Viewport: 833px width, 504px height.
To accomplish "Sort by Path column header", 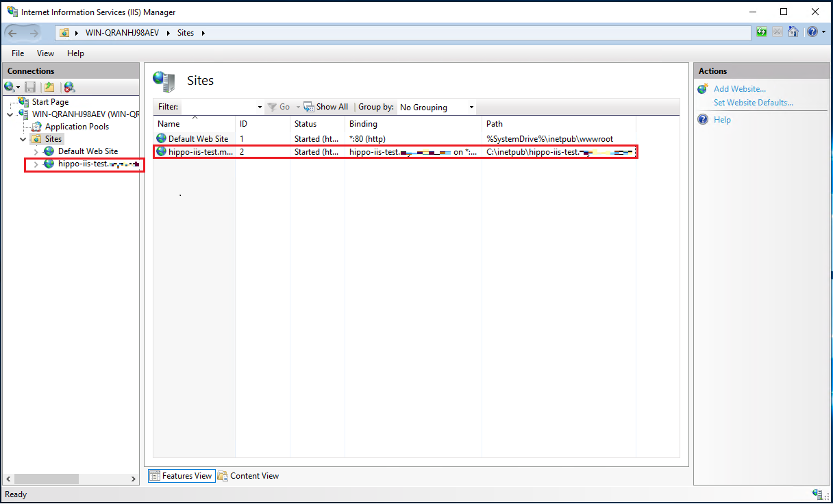I will pyautogui.click(x=560, y=124).
